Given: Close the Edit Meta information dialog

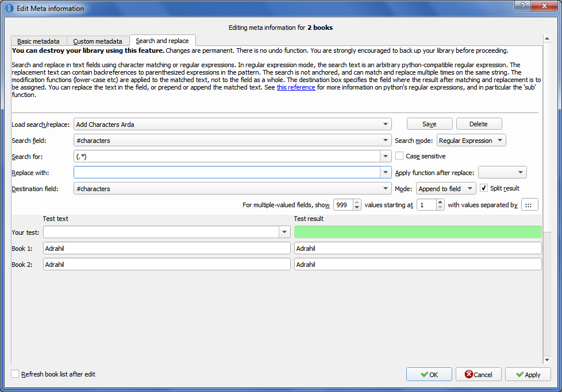Looking at the screenshot, I should [544, 6].
